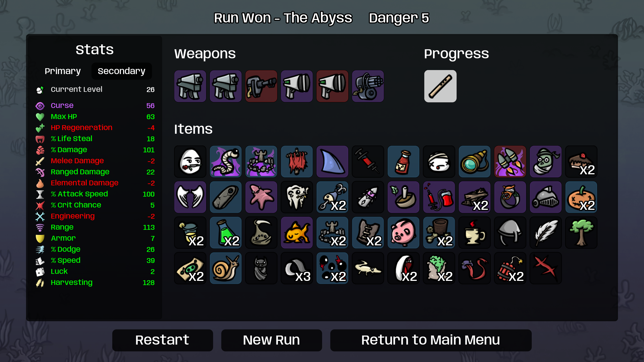This screenshot has width=644, height=362.
Task: Select the minigun weapon icon
Action: 368,86
